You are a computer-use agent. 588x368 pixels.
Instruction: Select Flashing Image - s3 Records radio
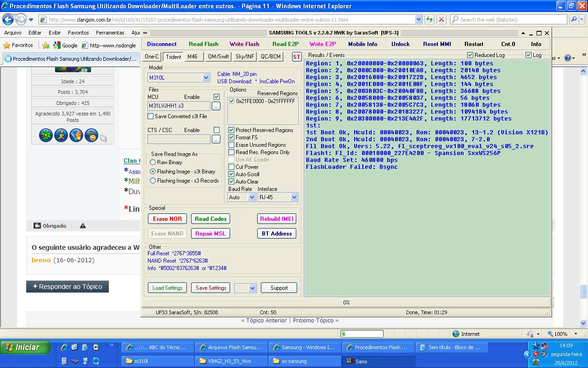pos(153,181)
